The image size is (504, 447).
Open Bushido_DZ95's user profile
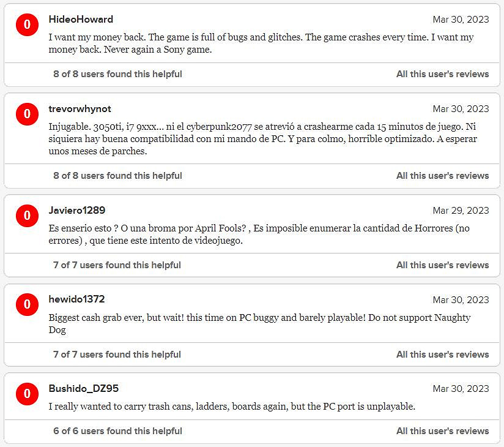84,389
